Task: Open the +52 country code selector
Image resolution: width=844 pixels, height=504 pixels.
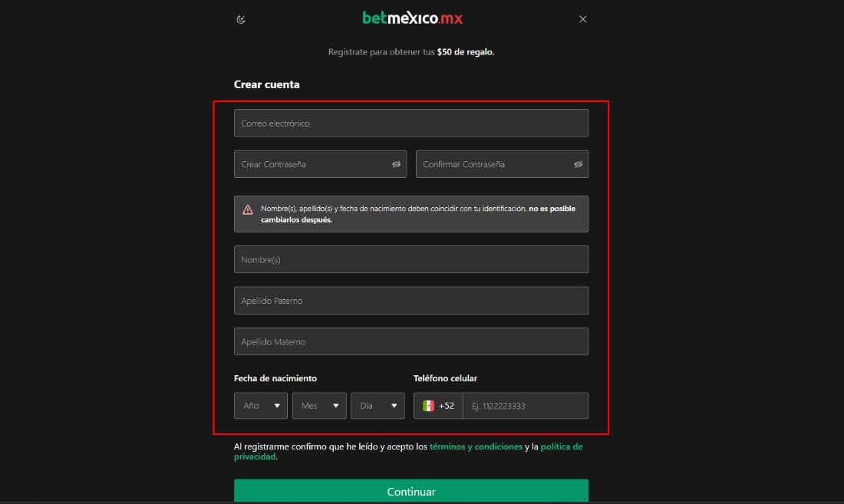Action: coord(438,406)
